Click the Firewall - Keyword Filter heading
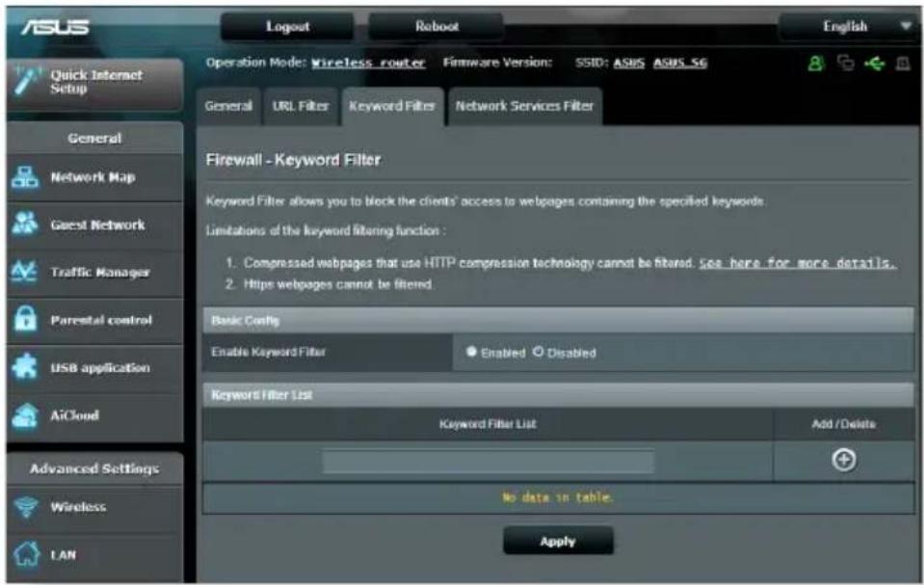This screenshot has width=924, height=585. click(x=293, y=160)
